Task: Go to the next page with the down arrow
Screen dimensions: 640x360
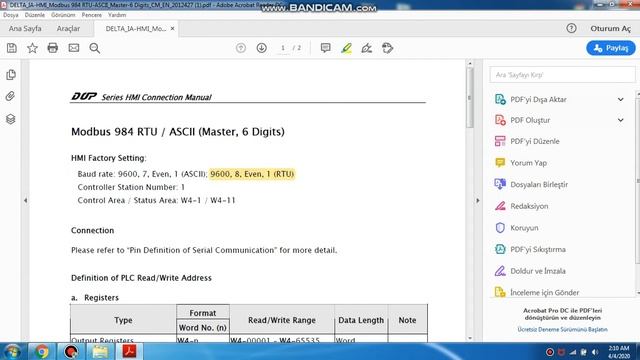Action: click(262, 48)
